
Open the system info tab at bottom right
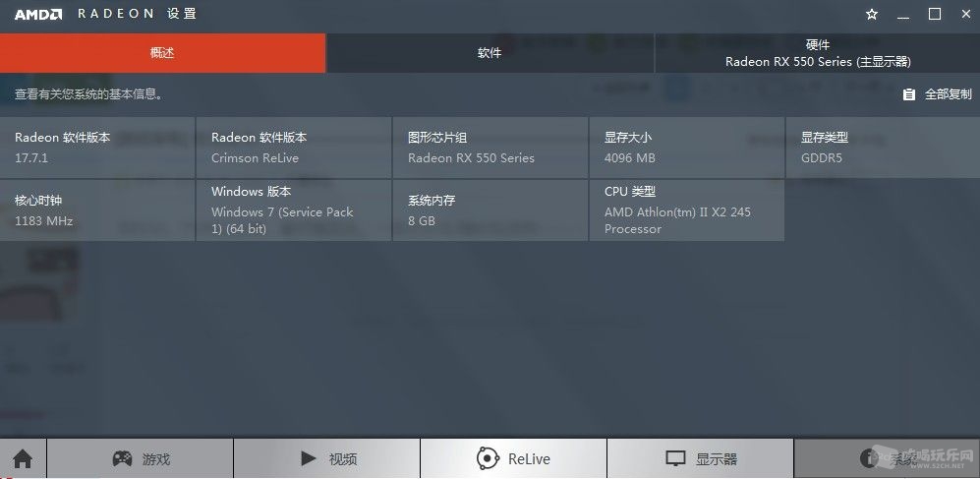coord(887,458)
